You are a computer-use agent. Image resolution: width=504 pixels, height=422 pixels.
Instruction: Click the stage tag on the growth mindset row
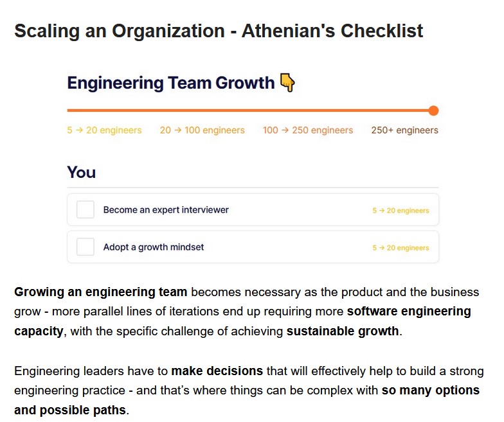pos(401,248)
